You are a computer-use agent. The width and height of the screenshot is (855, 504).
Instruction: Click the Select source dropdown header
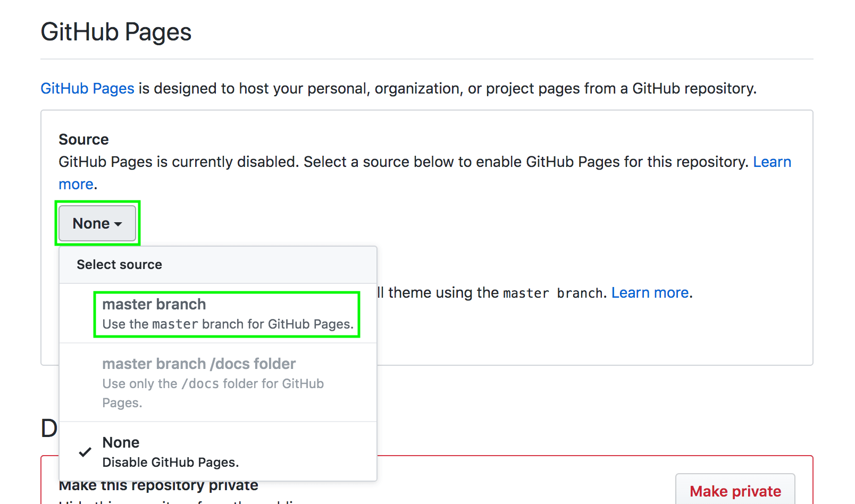point(119,264)
